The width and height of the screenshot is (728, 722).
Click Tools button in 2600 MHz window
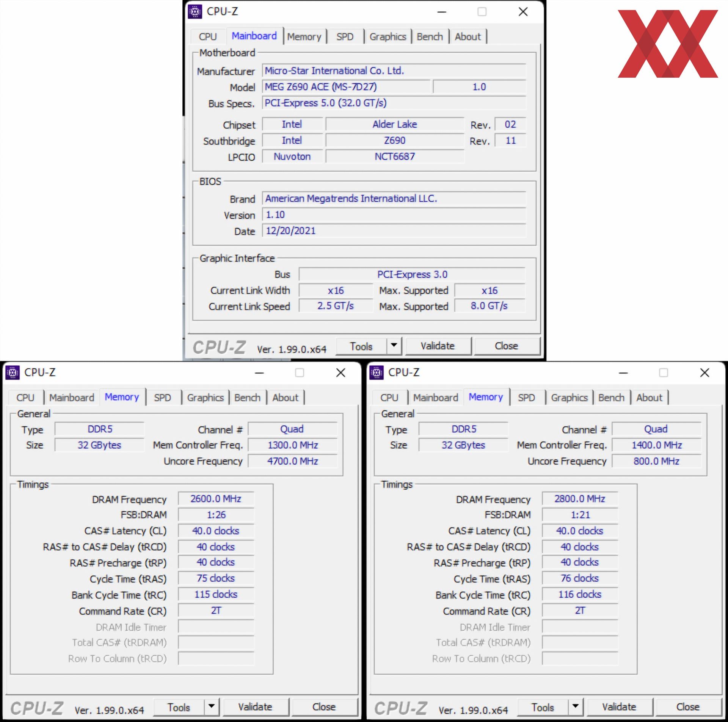tap(179, 707)
